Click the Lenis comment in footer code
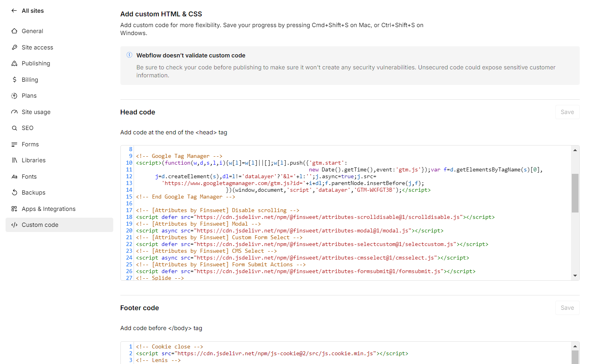Screen dimensions: 616x364 click(x=158, y=360)
